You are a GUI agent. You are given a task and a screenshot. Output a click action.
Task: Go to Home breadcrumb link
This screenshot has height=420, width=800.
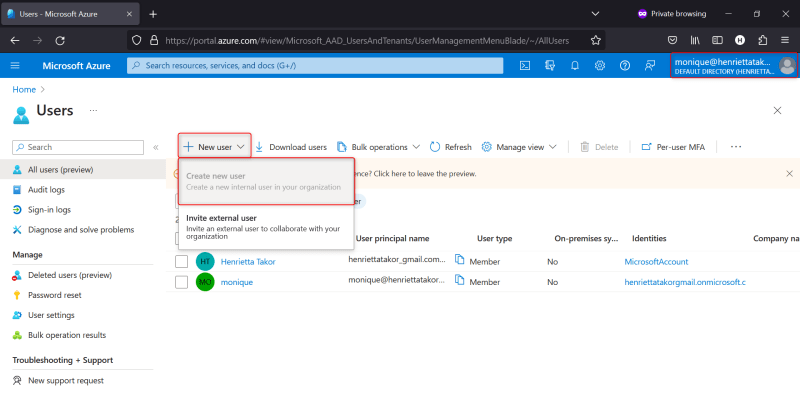24,89
